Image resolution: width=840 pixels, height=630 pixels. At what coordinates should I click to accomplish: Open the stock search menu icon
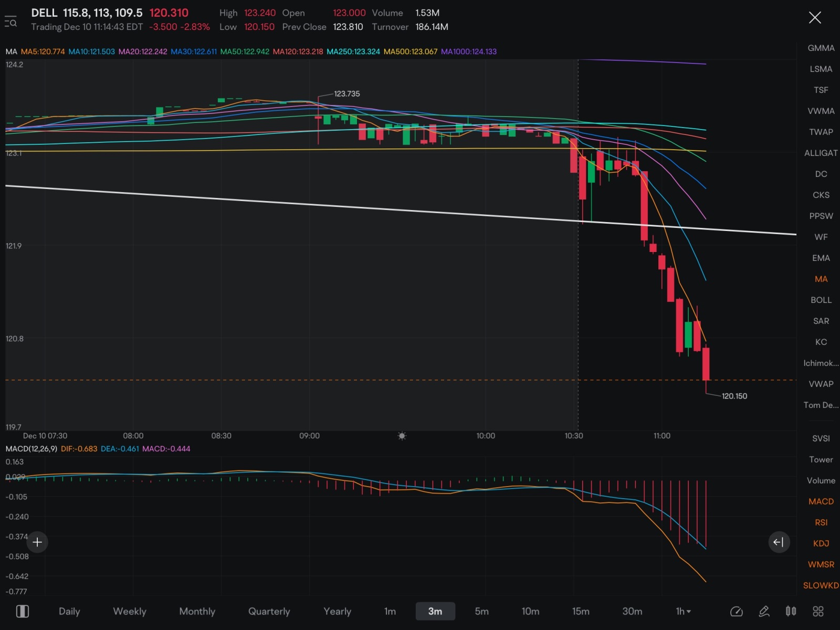pyautogui.click(x=10, y=22)
